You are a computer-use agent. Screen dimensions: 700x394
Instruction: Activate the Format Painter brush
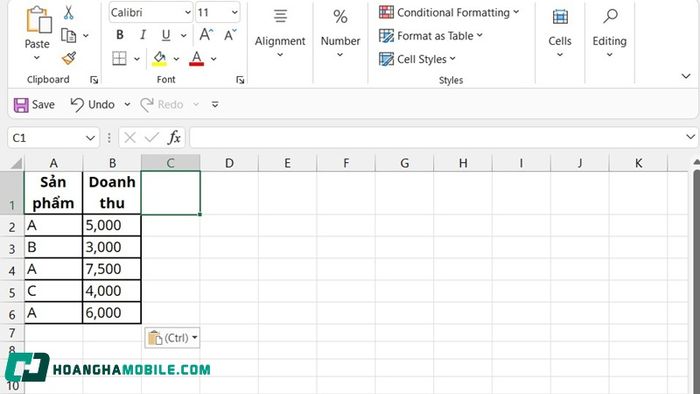69,58
